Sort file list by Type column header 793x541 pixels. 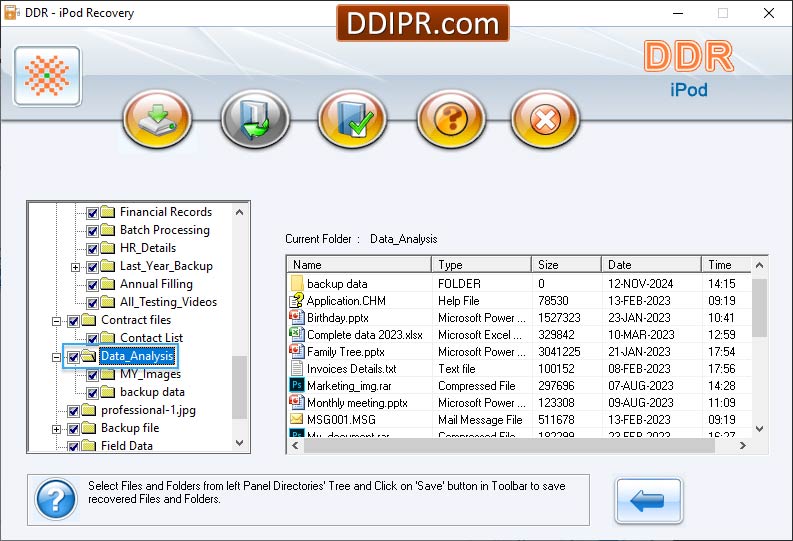481,265
